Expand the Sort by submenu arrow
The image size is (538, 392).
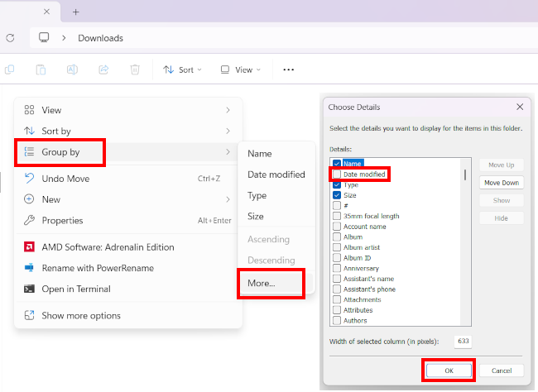[x=228, y=131]
